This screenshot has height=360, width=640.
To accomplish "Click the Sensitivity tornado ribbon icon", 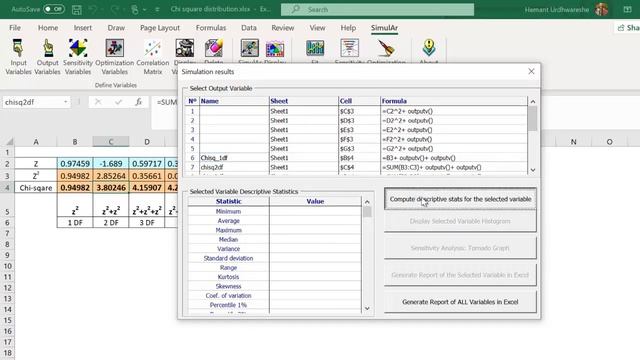I will coord(349,48).
